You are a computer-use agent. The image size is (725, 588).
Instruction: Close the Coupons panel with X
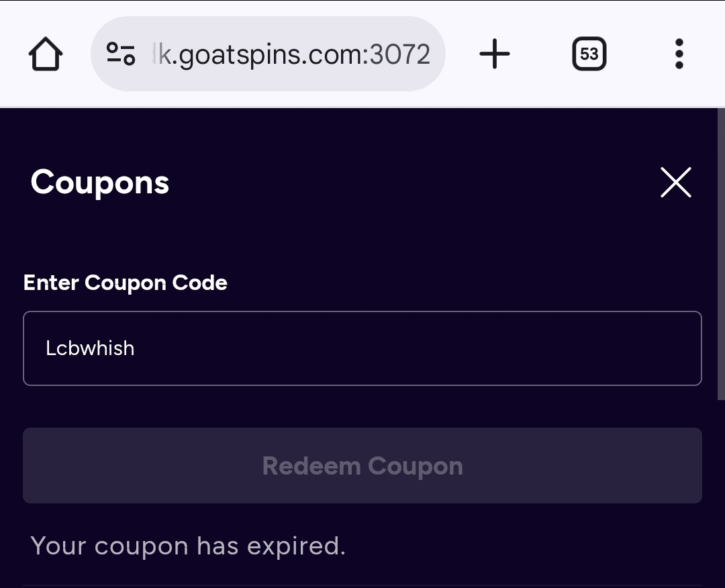pyautogui.click(x=675, y=183)
